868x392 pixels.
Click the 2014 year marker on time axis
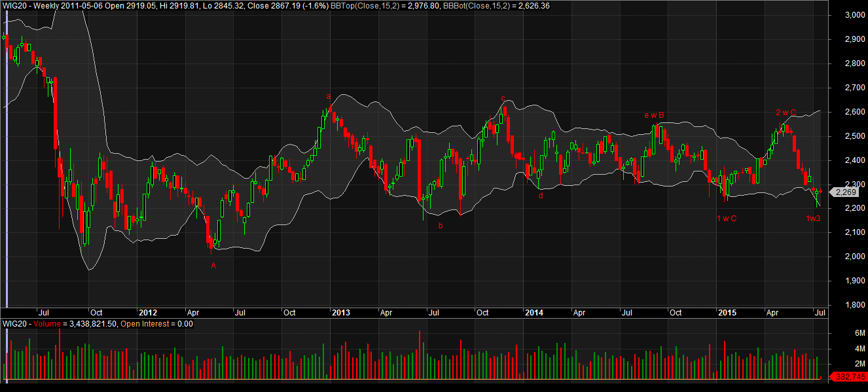pos(534,313)
